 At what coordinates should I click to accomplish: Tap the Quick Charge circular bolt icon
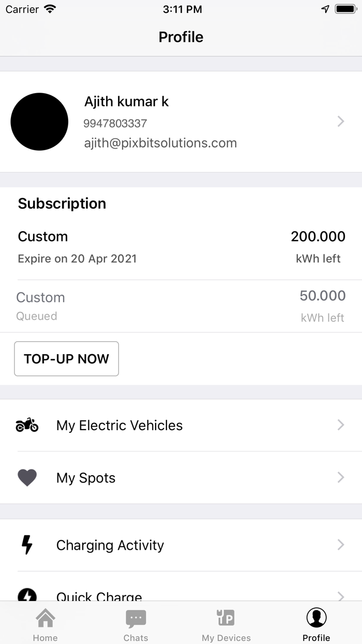pos(27,595)
